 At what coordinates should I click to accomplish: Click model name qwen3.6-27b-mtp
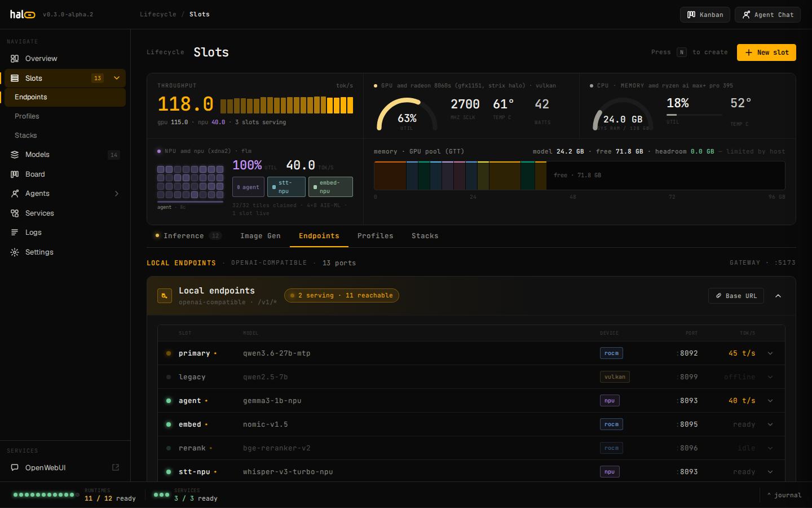[x=277, y=353]
